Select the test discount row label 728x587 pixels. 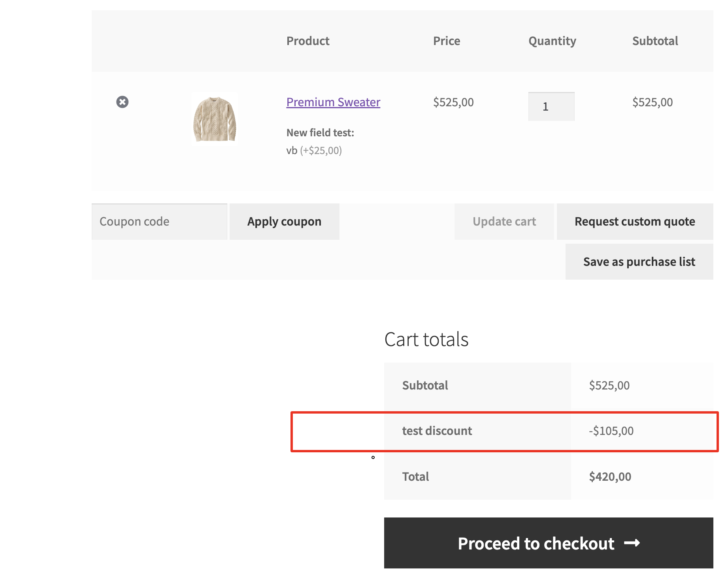pos(437,431)
